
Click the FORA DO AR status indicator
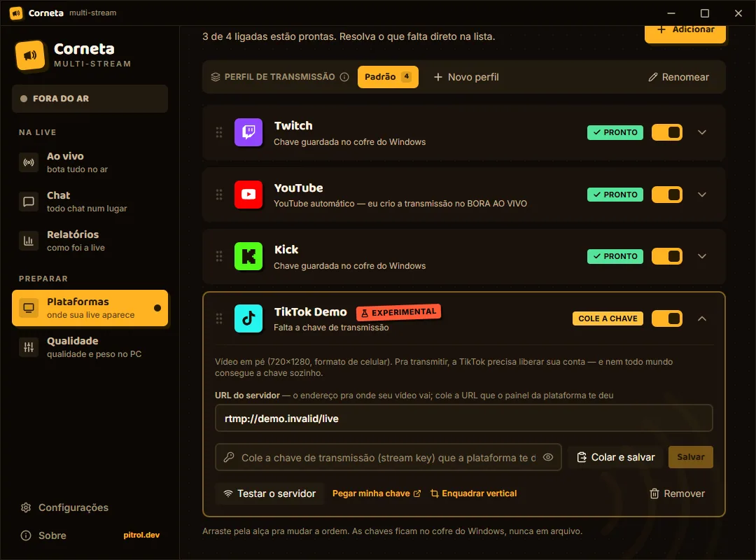(x=90, y=99)
